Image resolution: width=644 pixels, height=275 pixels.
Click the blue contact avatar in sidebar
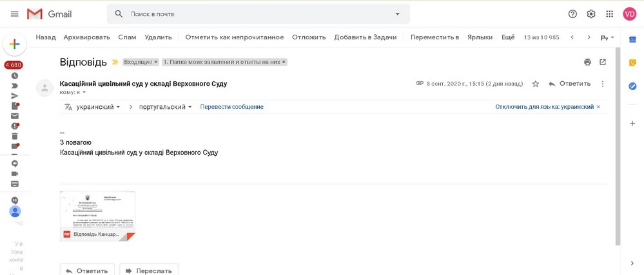[x=15, y=212]
